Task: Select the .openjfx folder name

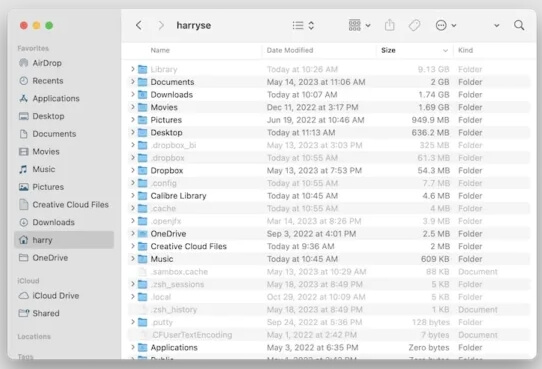Action: click(x=166, y=221)
